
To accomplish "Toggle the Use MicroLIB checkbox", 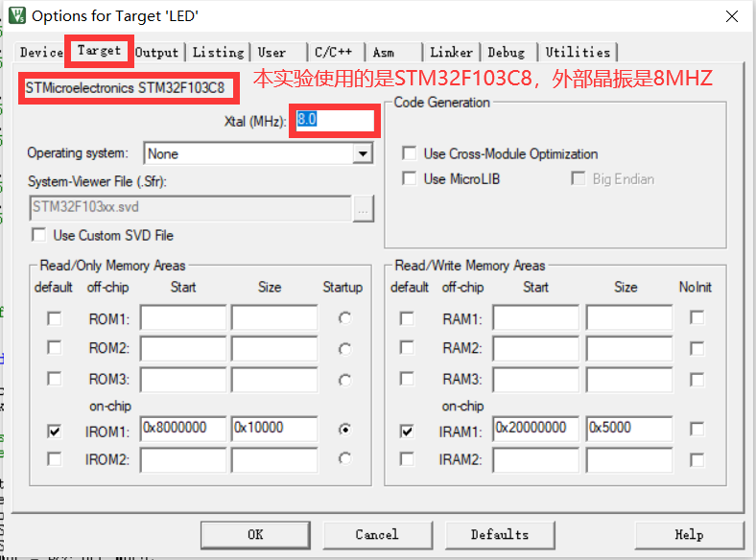I will coord(410,178).
